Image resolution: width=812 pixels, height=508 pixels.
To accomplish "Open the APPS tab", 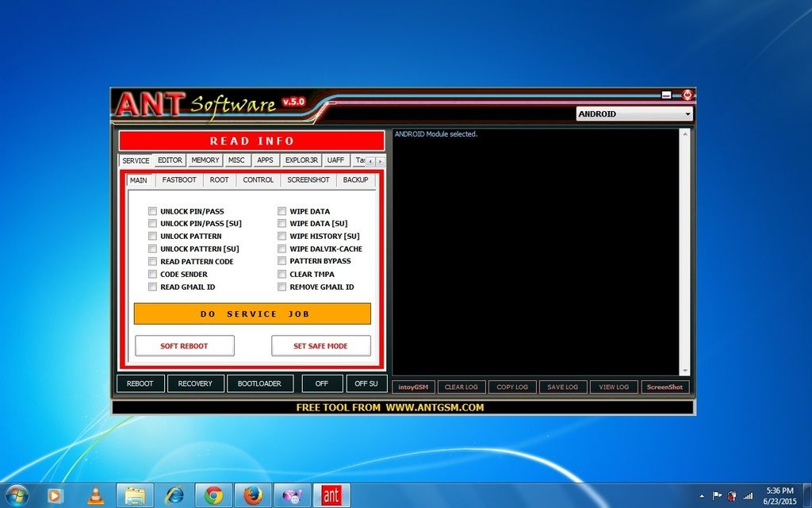I will click(x=265, y=160).
